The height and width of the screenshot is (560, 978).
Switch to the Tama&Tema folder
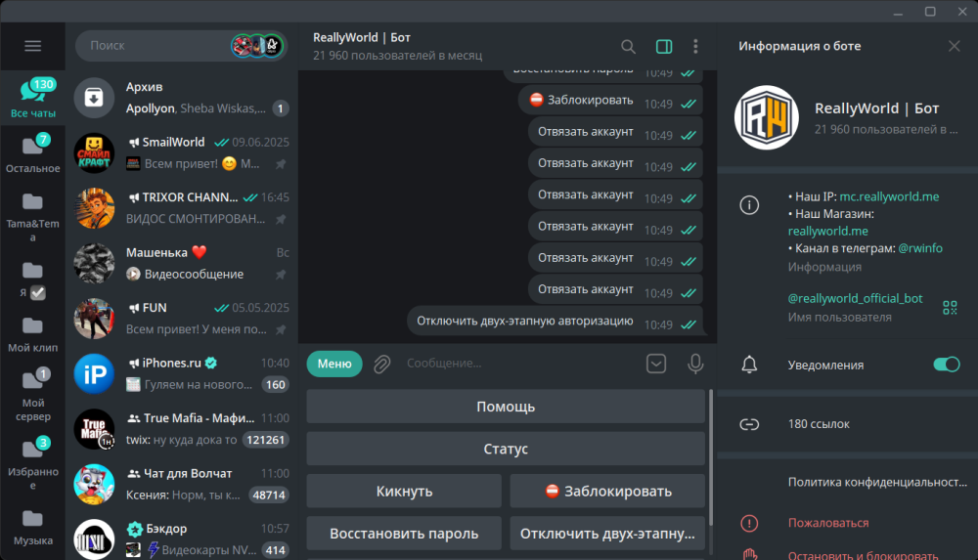pyautogui.click(x=33, y=218)
